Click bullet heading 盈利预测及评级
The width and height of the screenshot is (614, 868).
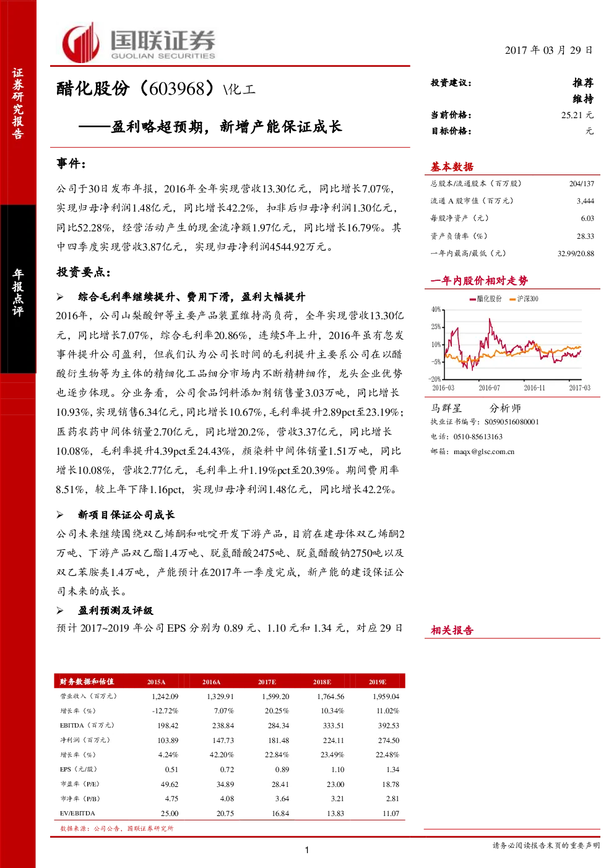click(115, 611)
